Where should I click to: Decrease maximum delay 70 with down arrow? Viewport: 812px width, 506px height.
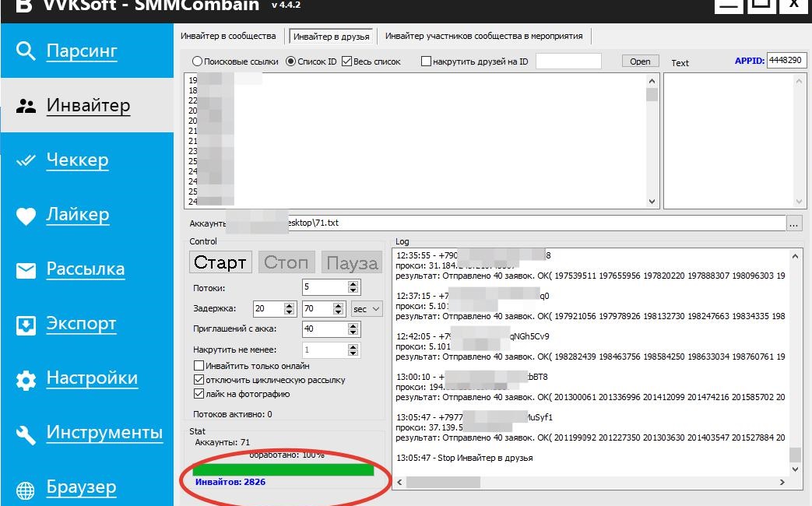[338, 312]
